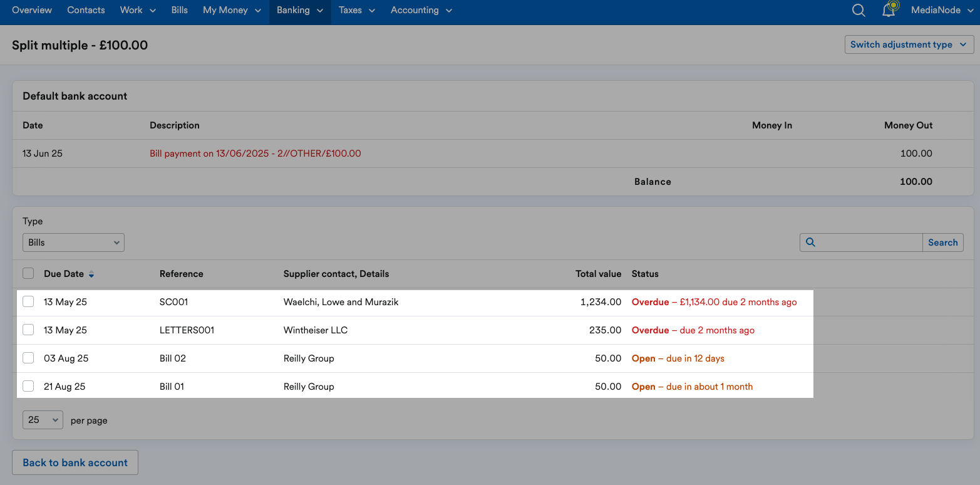The image size is (980, 485).
Task: Open the MediaNode account menu
Action: tap(941, 10)
